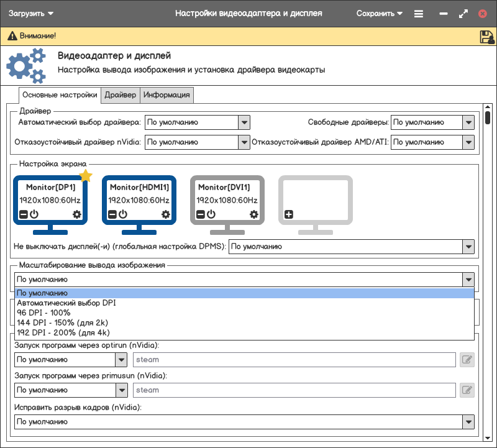Expand the automatic driver selection dropdown

point(244,122)
